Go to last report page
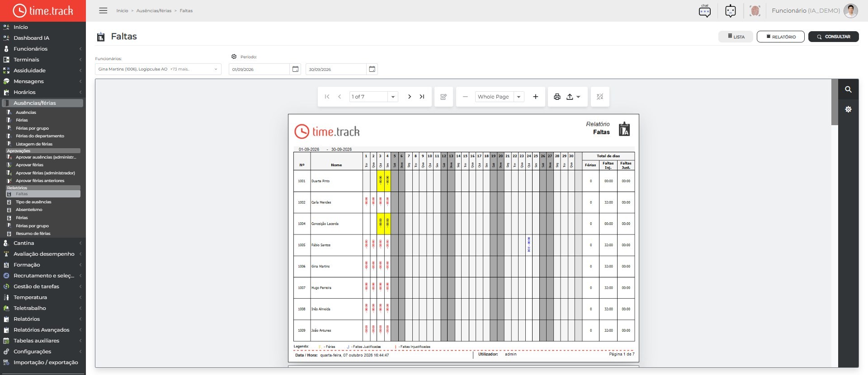 [x=422, y=97]
